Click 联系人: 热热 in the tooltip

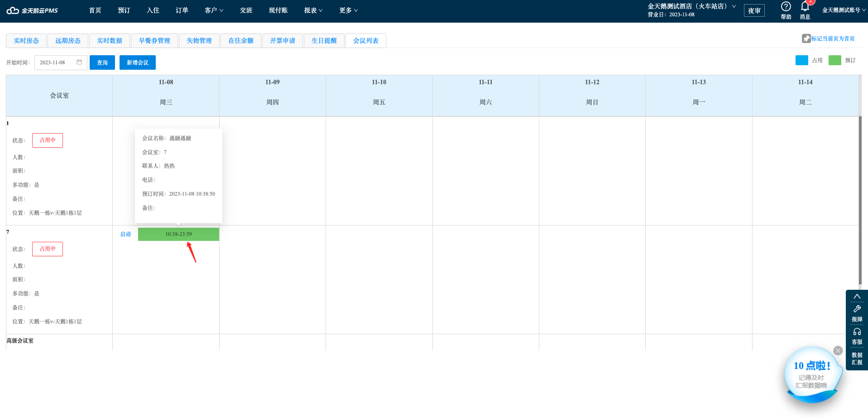pos(158,166)
